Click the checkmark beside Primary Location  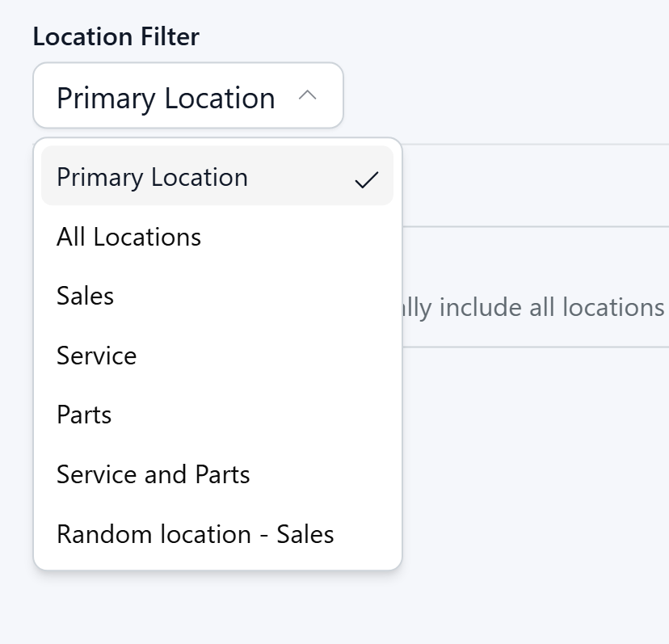366,179
